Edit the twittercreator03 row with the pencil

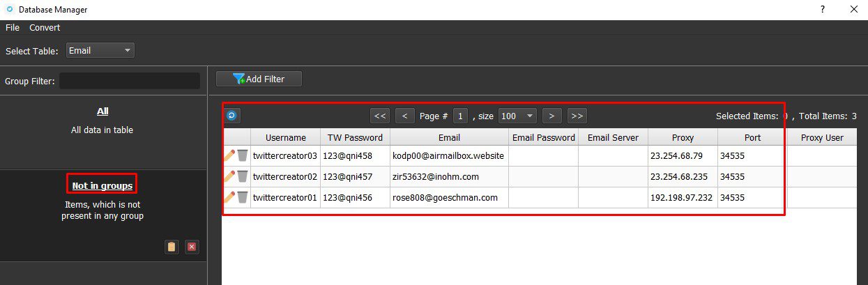[x=229, y=155]
